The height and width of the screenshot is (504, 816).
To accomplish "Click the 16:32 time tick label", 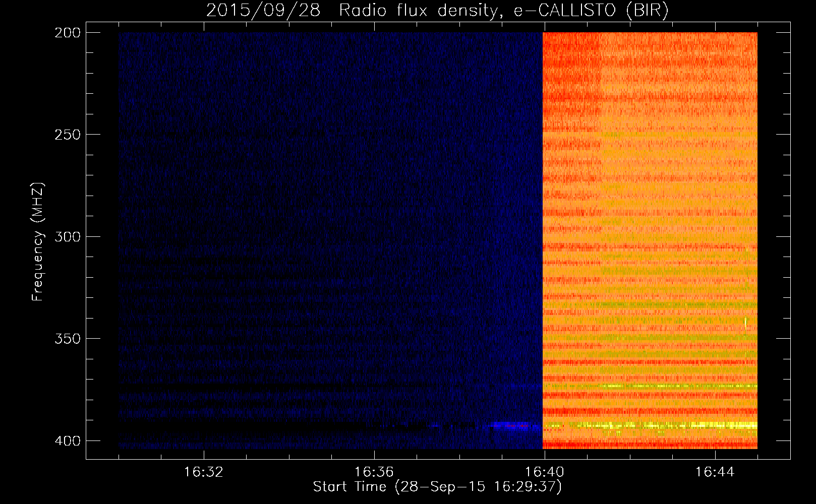I will coord(204,472).
